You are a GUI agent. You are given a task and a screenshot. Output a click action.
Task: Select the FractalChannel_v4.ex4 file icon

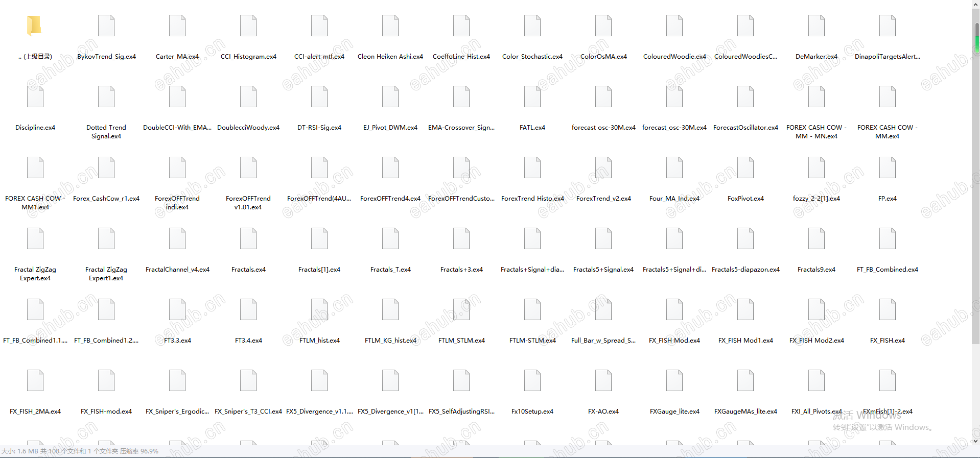click(177, 238)
